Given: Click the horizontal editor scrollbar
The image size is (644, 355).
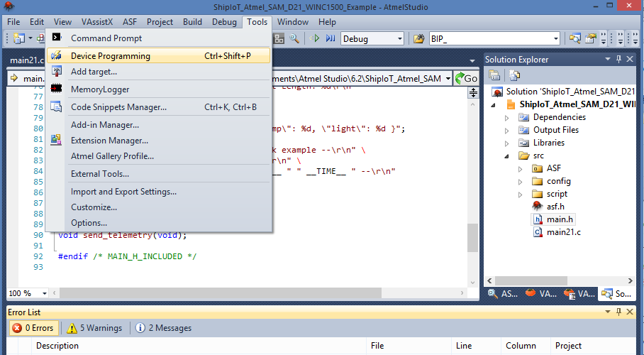Looking at the screenshot, I should click(221, 293).
